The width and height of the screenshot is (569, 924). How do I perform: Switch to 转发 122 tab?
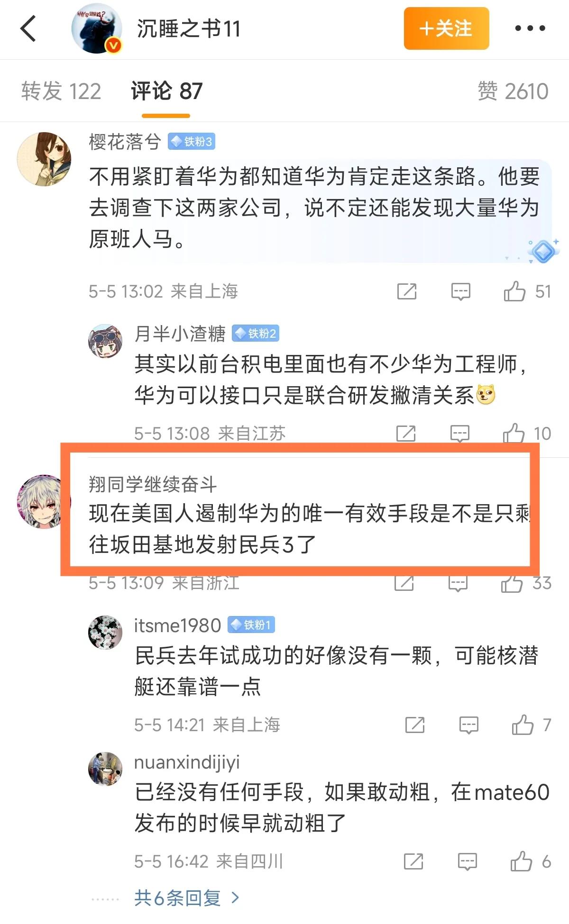[61, 91]
